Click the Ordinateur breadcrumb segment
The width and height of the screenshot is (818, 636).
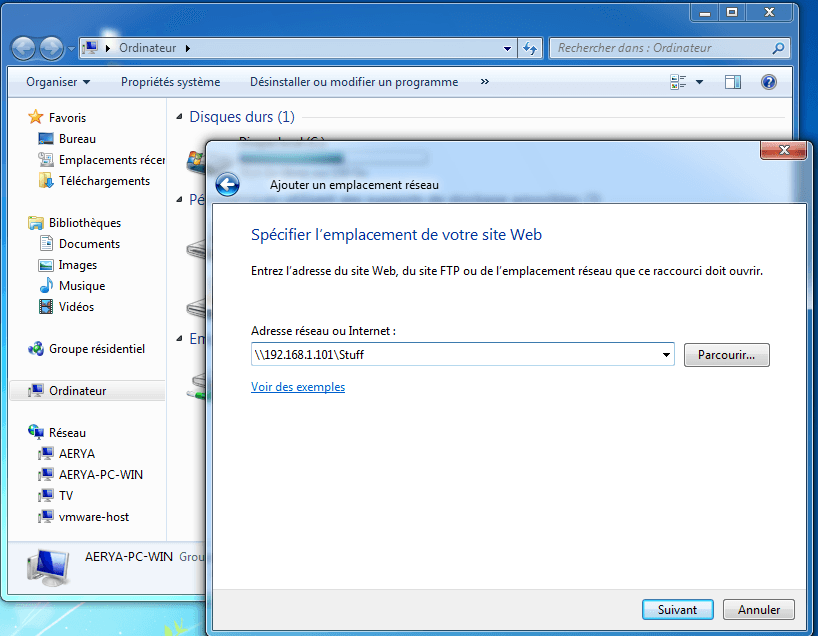148,48
